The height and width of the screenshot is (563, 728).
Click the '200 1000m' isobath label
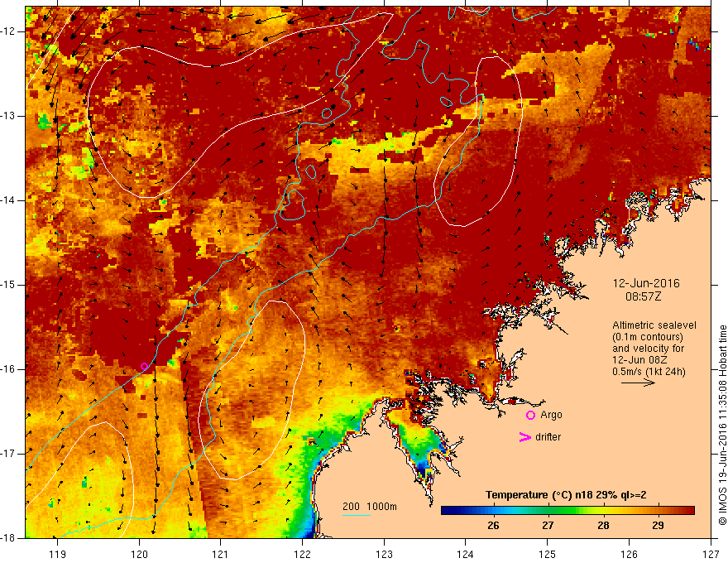[x=370, y=507]
